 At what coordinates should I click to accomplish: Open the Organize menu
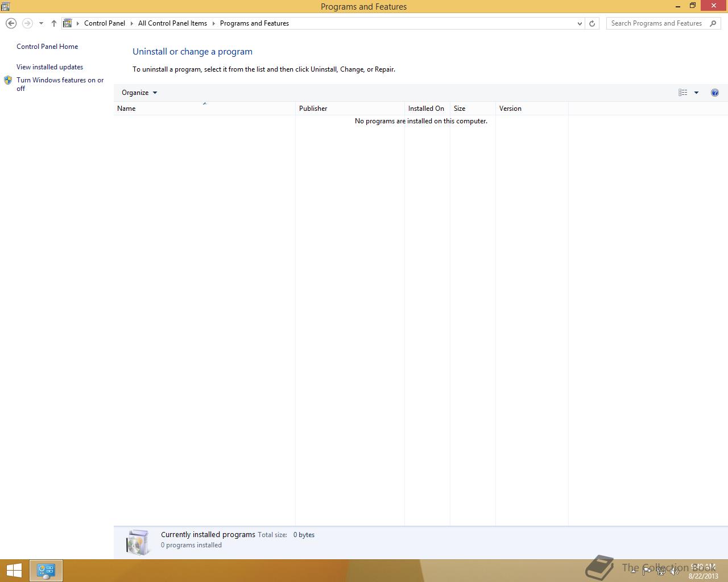139,93
